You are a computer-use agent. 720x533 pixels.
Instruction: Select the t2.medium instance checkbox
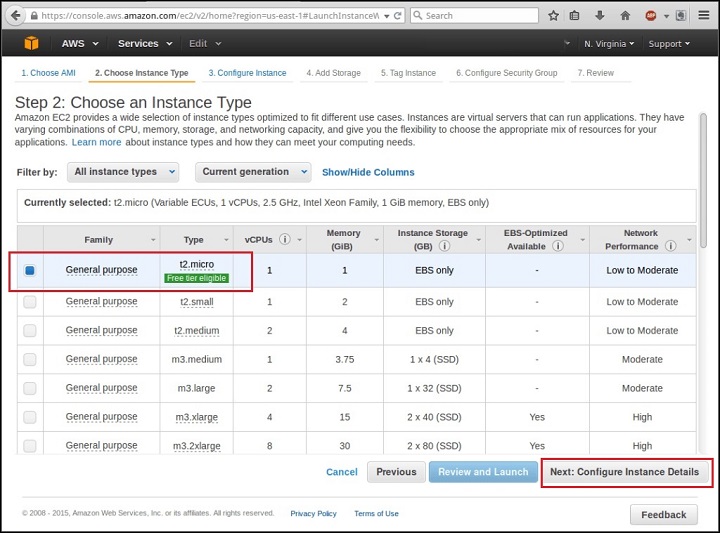pyautogui.click(x=30, y=331)
